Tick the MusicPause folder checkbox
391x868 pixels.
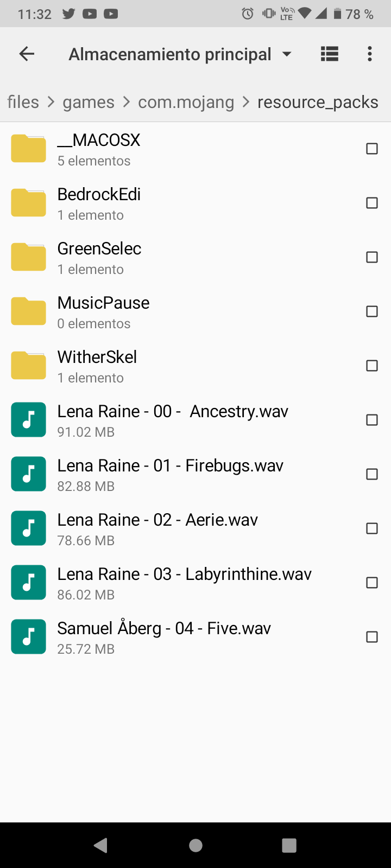click(x=372, y=311)
